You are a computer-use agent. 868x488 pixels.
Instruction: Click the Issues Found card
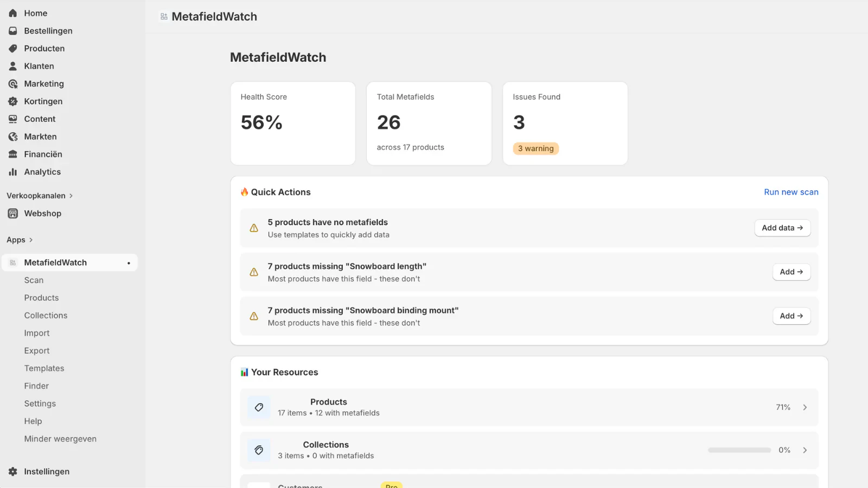[x=565, y=124]
